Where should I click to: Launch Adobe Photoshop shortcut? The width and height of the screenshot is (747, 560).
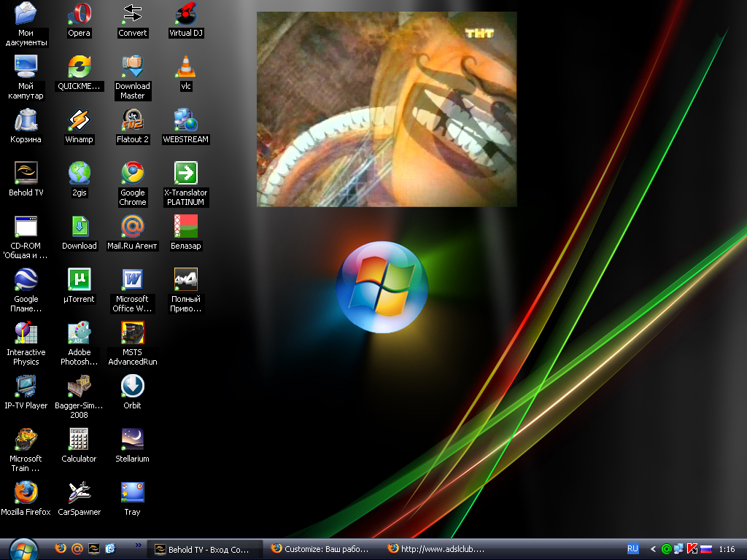(79, 332)
